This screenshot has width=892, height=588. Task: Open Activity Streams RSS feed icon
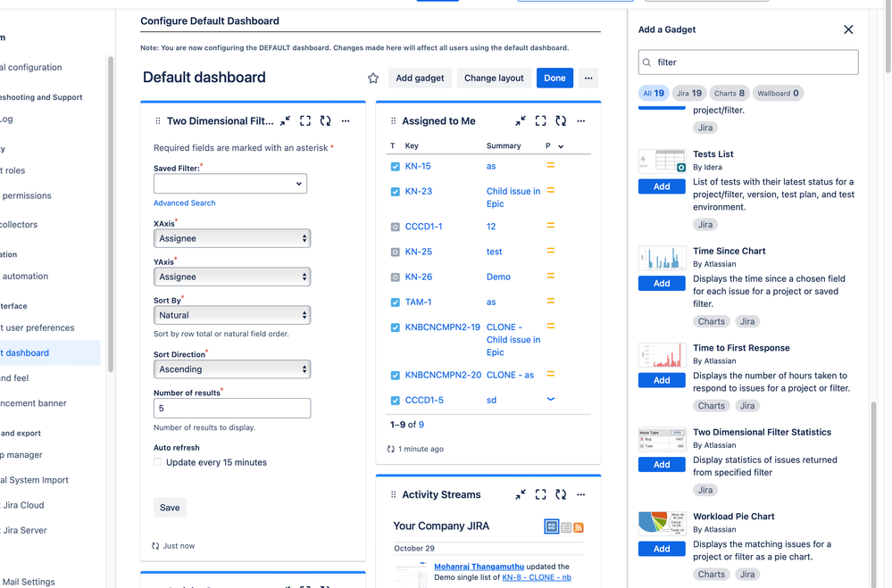pos(579,527)
